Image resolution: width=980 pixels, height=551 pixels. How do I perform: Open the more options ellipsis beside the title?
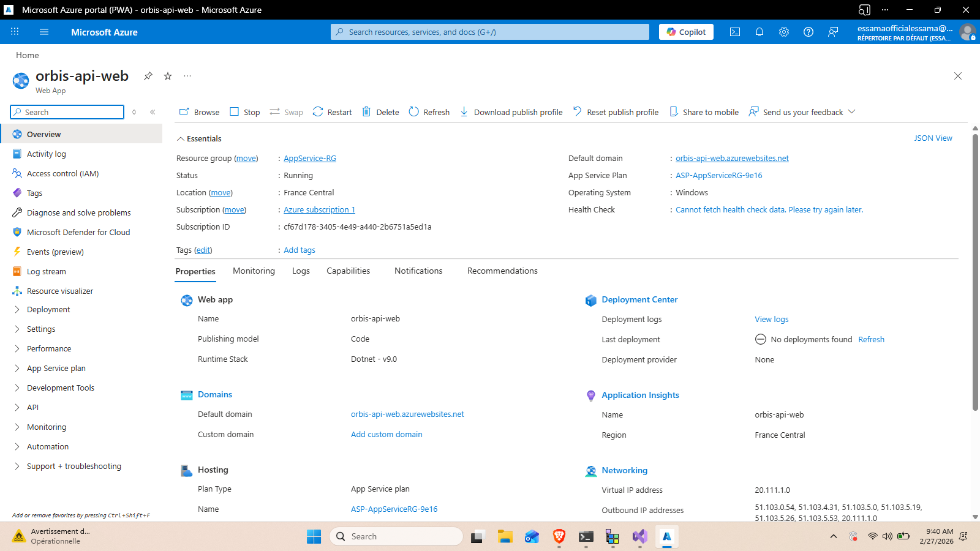187,76
